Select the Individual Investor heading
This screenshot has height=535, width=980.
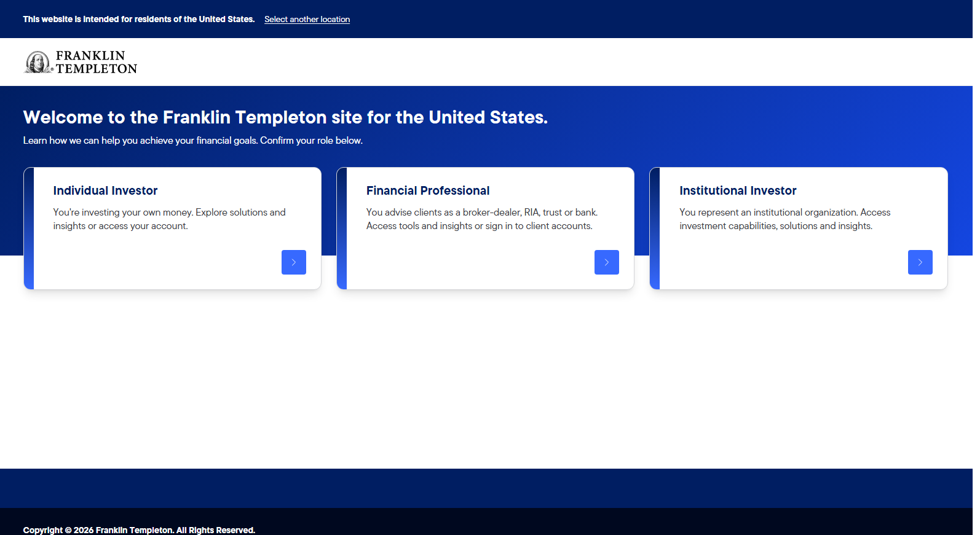click(x=105, y=191)
